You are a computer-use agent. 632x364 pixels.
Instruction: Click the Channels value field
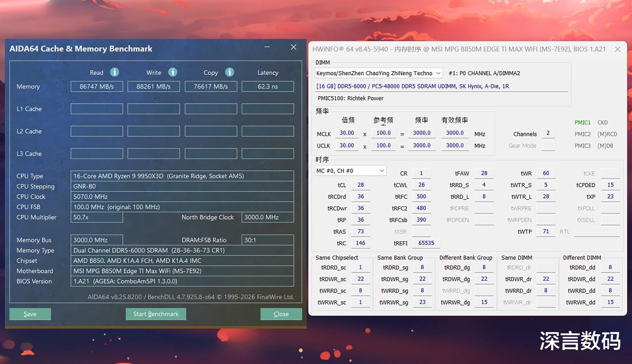coord(548,133)
